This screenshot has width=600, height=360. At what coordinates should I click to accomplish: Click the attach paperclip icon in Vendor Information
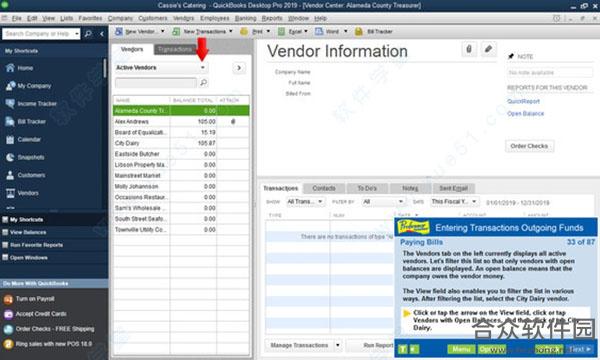[469, 49]
